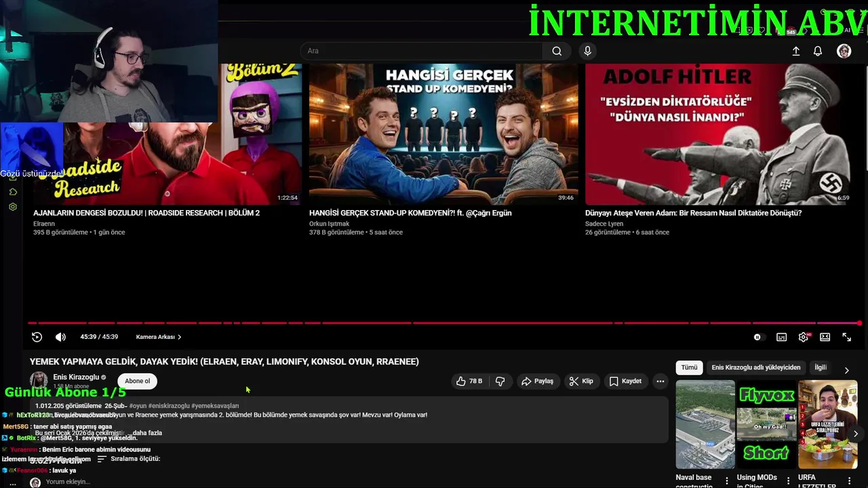
Task: Click the red video progress bar
Action: click(444, 323)
